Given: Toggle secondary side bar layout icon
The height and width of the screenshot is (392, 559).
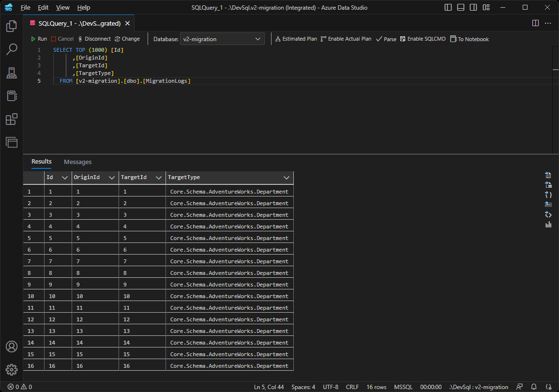Looking at the screenshot, I should 473,7.
